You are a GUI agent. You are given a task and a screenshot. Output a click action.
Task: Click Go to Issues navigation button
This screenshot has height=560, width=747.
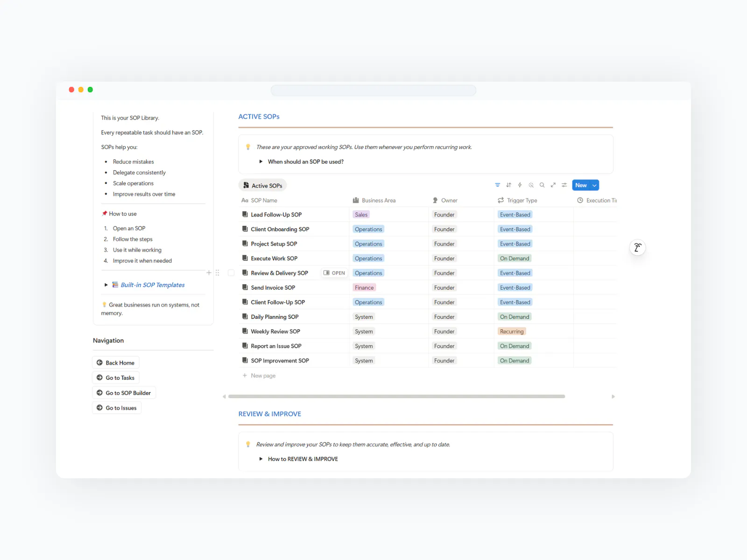click(x=117, y=408)
